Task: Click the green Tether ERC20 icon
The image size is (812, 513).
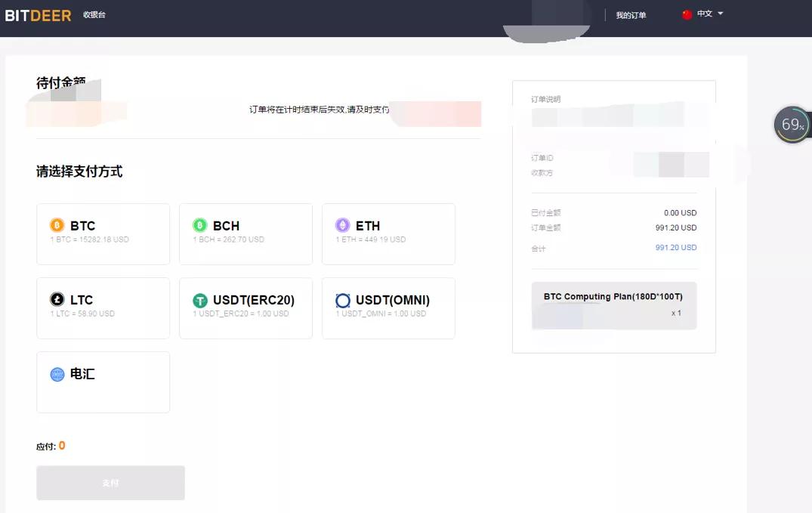Action: [200, 301]
